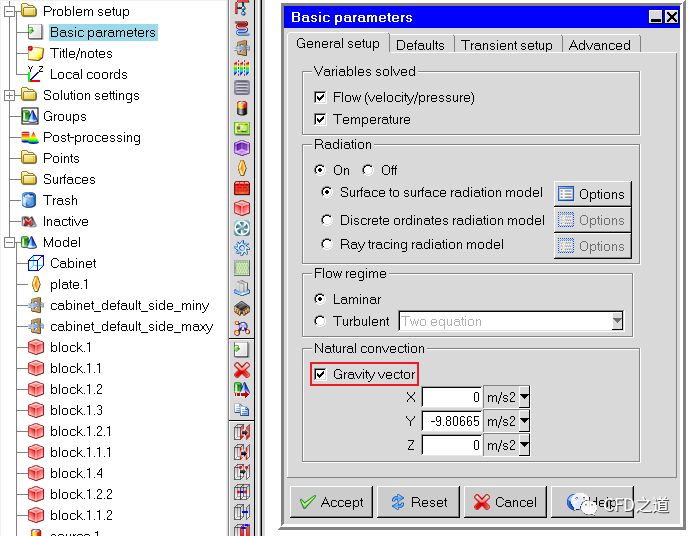Create a green resistance object
This screenshot has height=536, width=692.
click(x=242, y=268)
